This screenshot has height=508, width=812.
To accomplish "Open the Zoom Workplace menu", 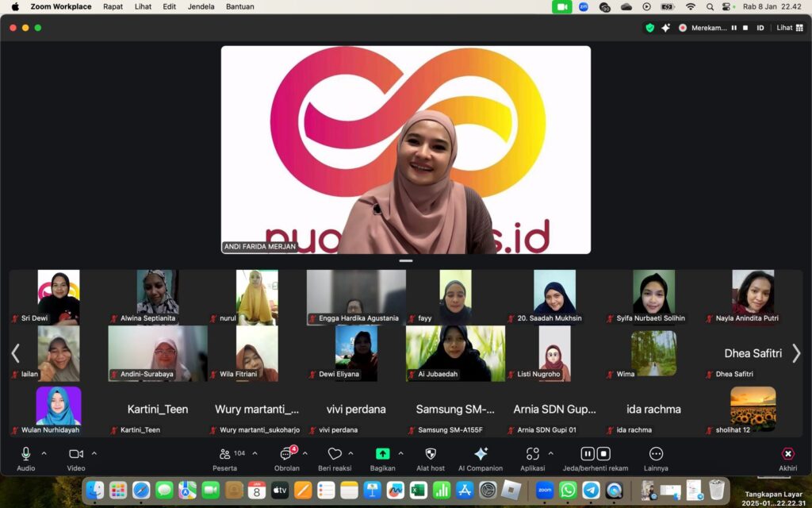I will tap(60, 6).
